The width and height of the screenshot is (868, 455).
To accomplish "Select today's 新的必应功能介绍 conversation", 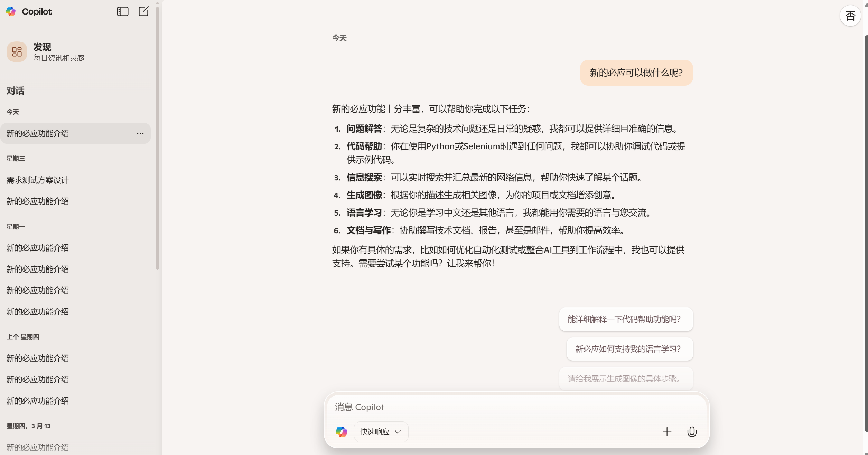I will pyautogui.click(x=38, y=133).
